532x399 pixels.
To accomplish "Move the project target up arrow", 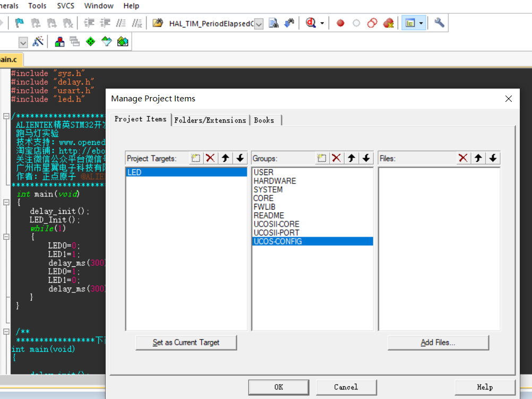I will click(x=225, y=158).
